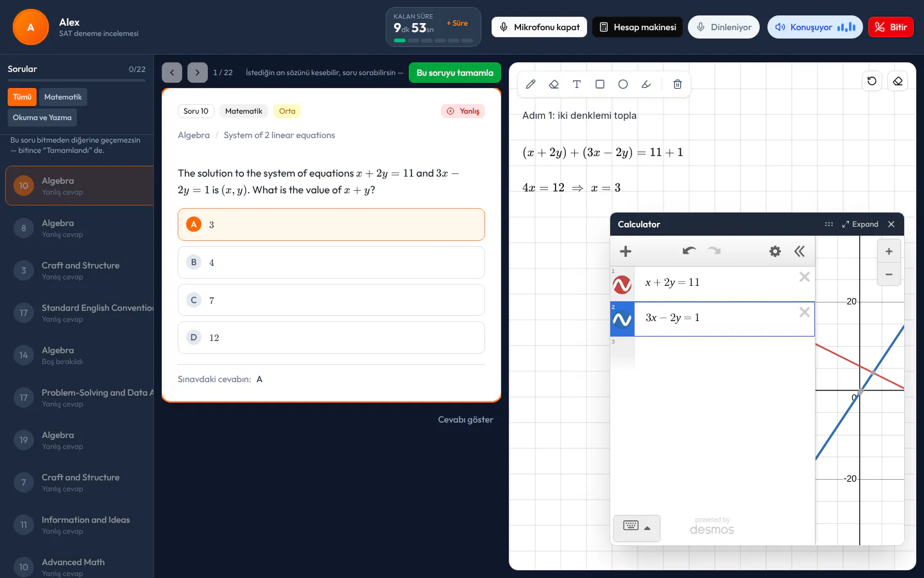Select the circle shape tool

[623, 84]
